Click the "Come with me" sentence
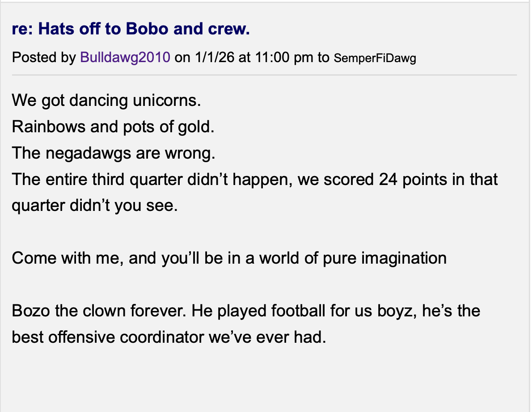 pos(229,258)
